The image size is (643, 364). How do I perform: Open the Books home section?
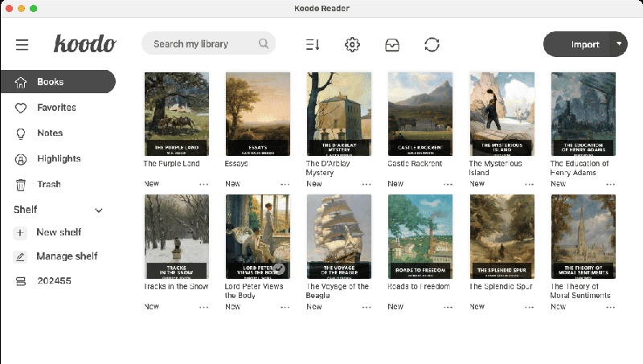coord(58,82)
